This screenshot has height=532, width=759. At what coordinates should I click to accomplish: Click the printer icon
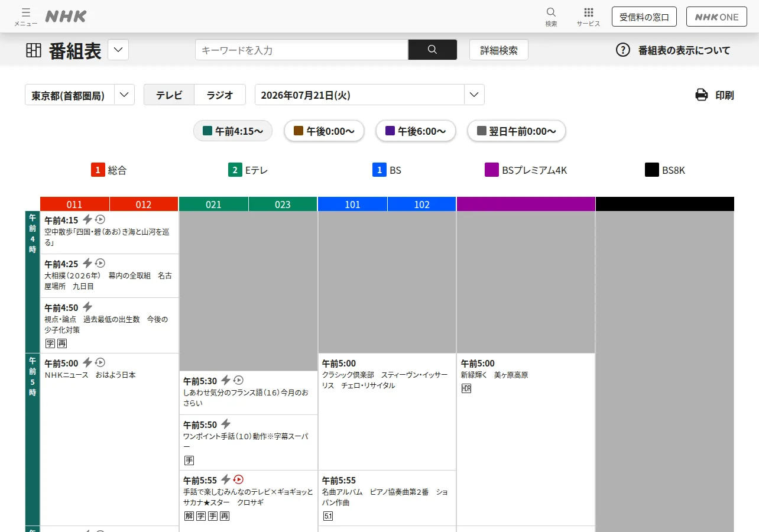tap(702, 95)
